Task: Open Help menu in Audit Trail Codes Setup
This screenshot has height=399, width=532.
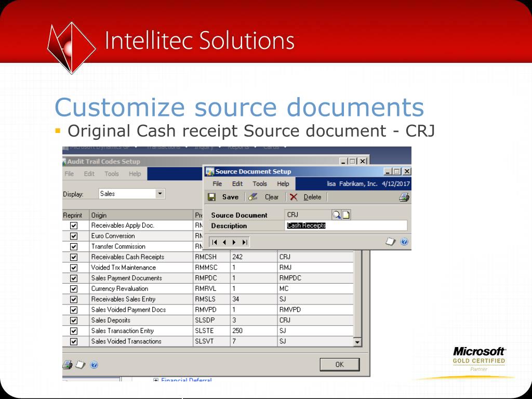Action: pos(135,174)
